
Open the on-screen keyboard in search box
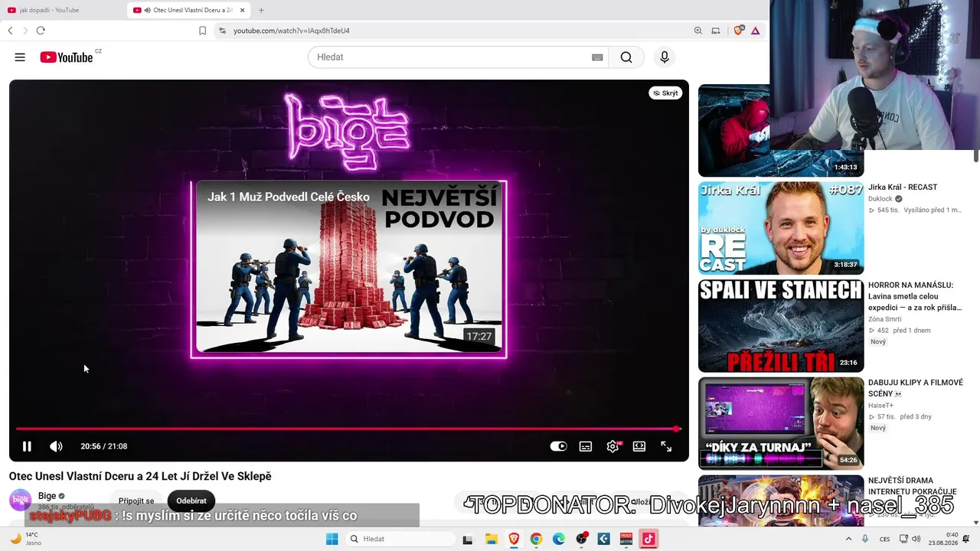(x=597, y=57)
